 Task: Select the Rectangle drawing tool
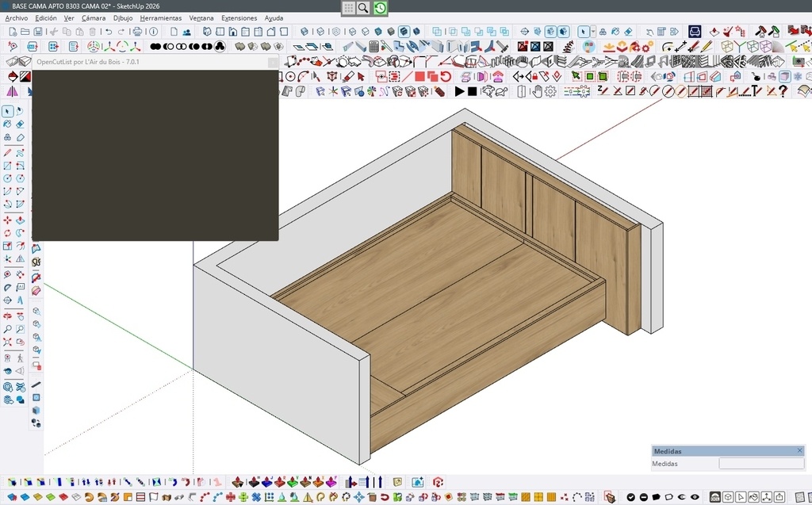click(7, 166)
